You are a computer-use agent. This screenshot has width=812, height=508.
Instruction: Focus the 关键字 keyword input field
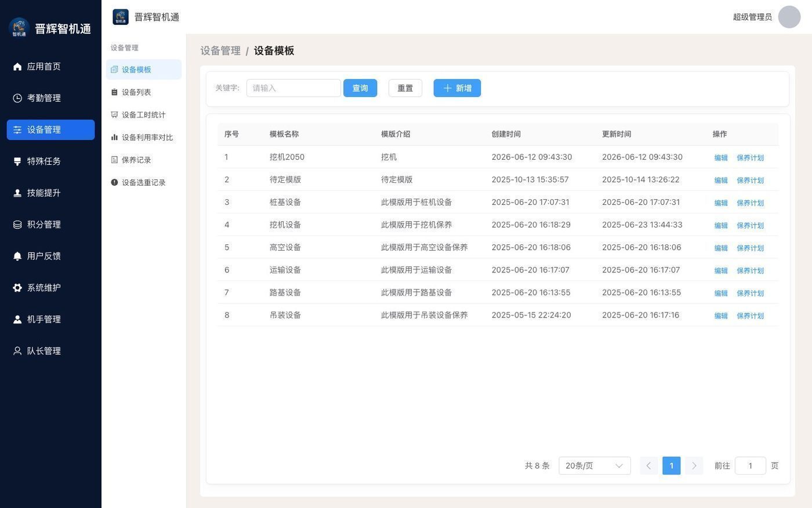click(293, 88)
